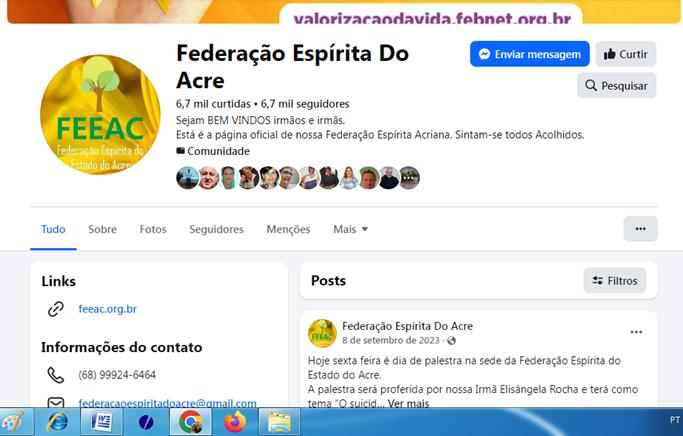Switch to the Sobre tab
683x436 pixels.
coord(102,229)
